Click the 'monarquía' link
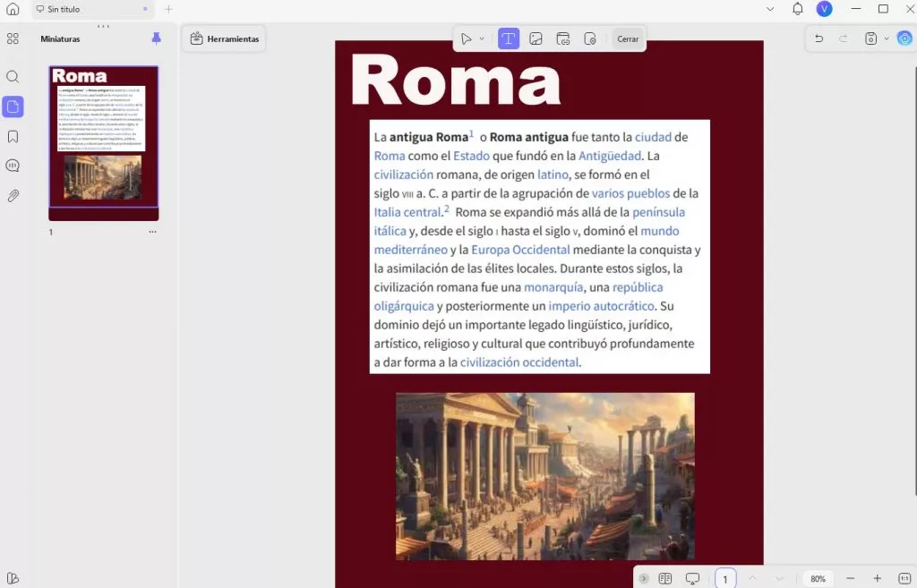 [553, 287]
